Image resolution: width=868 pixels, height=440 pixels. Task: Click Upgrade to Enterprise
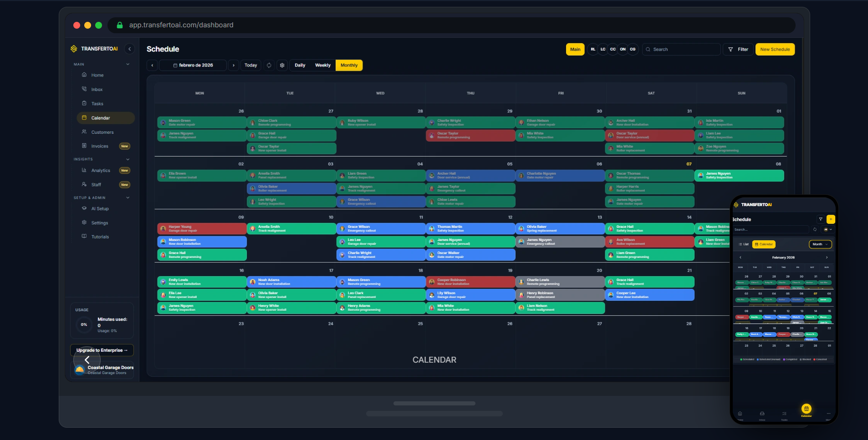[x=102, y=350]
